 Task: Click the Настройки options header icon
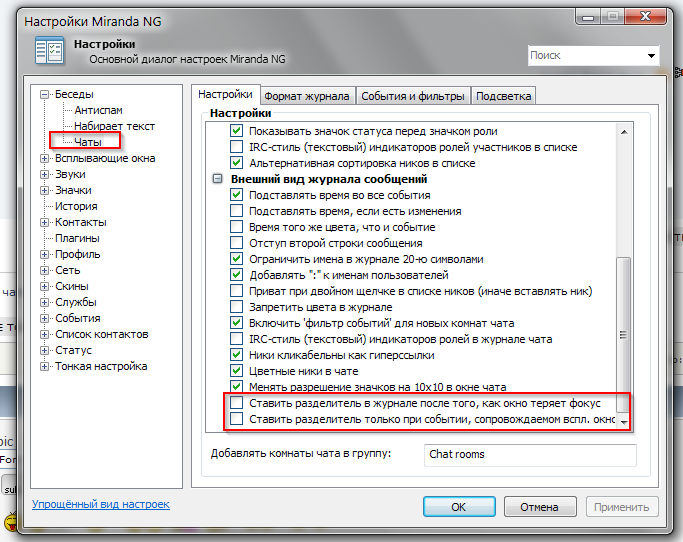(49, 51)
